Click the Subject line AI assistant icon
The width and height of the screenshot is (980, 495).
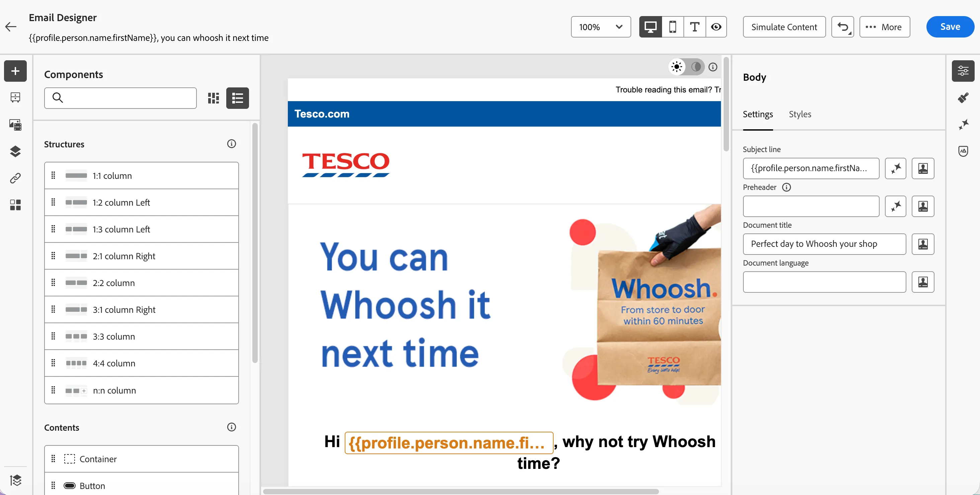pos(896,168)
